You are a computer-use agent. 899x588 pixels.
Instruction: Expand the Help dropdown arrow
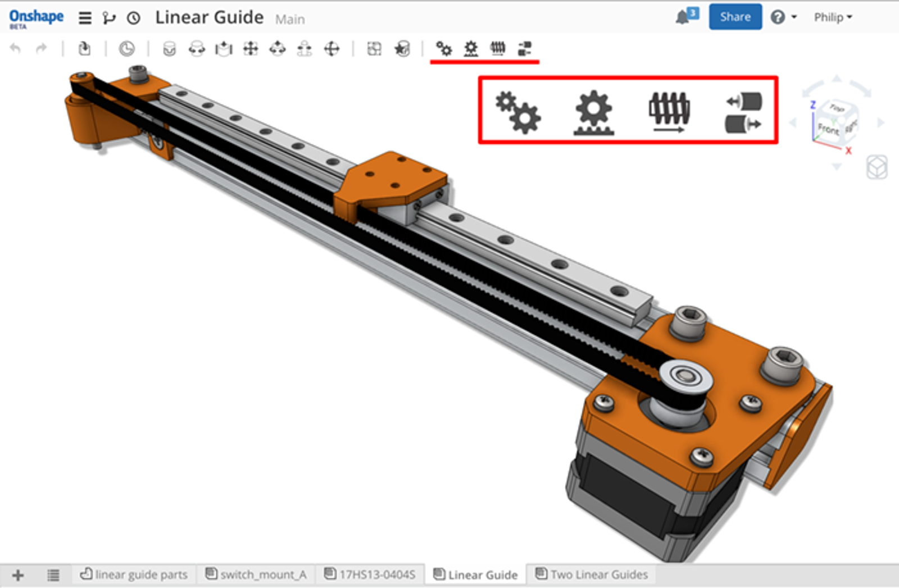point(794,17)
